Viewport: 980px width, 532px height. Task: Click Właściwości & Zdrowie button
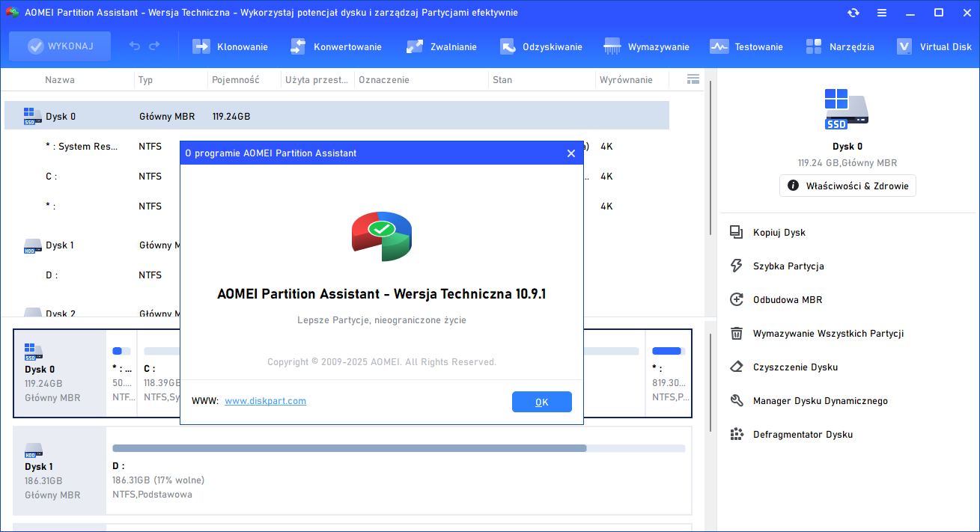coord(847,186)
